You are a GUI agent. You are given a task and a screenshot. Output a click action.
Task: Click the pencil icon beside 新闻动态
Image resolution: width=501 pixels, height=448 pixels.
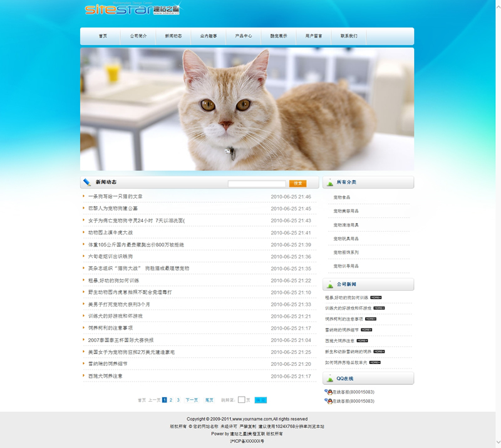[x=87, y=182]
